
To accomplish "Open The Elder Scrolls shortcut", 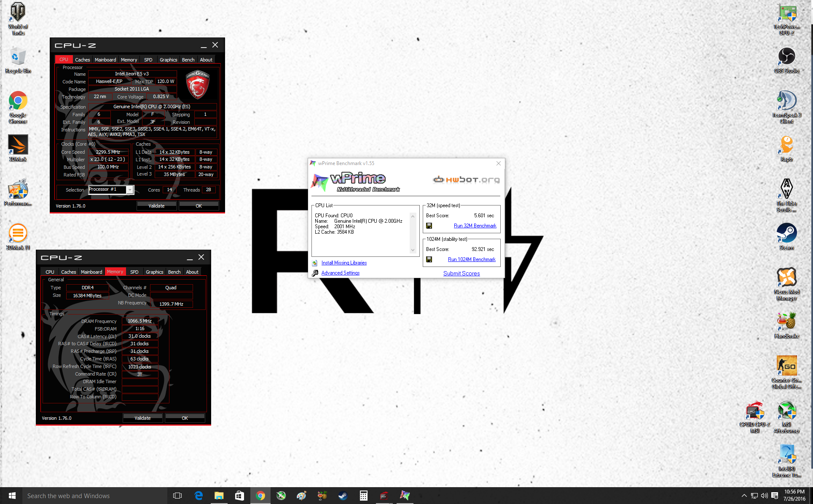I will pyautogui.click(x=786, y=195).
